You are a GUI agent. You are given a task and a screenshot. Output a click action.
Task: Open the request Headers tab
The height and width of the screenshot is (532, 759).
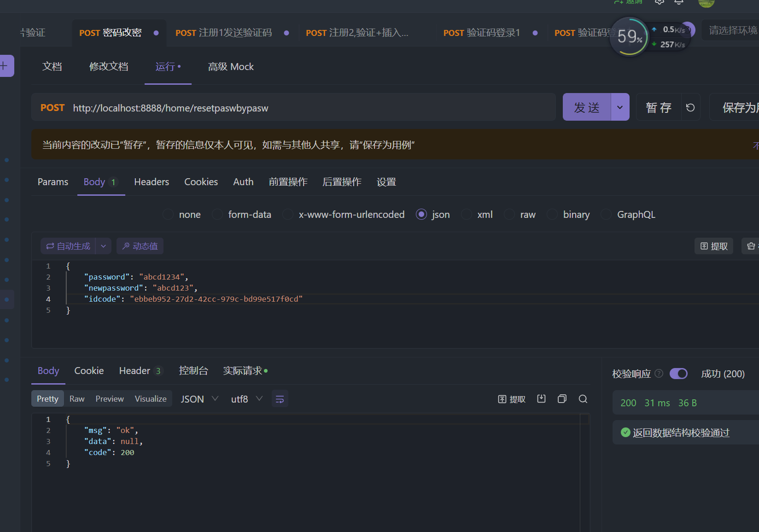point(152,182)
